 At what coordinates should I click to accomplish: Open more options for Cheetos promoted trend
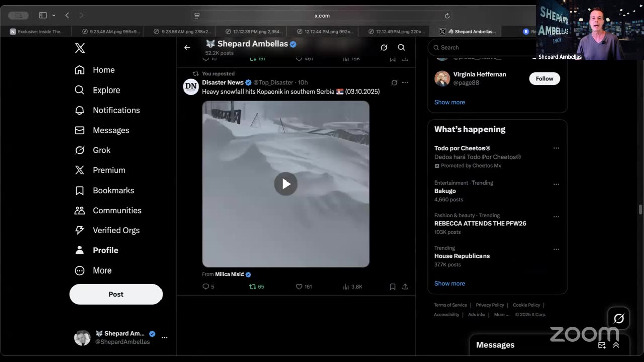[556, 148]
